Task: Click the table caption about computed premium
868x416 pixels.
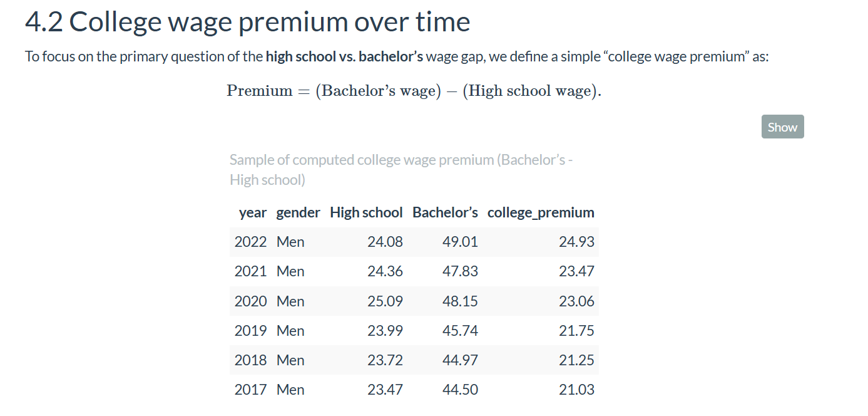Action: click(x=401, y=170)
